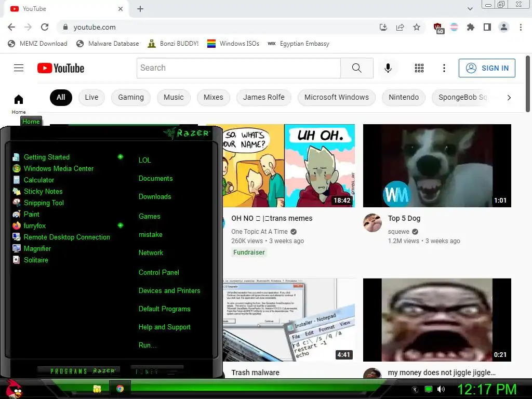This screenshot has width=532, height=399.
Task: Launch Snipping Tool from start menu
Action: 38,203
